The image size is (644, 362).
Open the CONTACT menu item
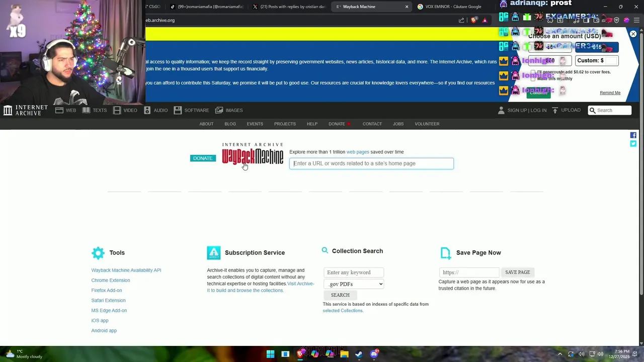[x=372, y=124]
